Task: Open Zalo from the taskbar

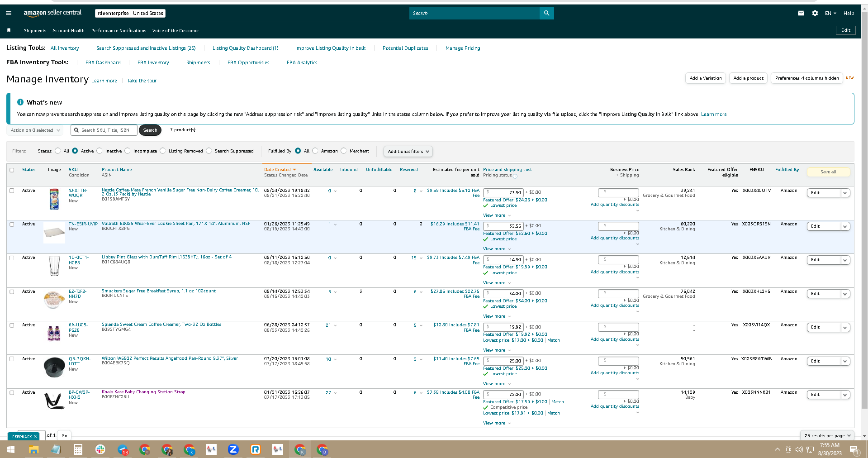Action: [x=233, y=449]
